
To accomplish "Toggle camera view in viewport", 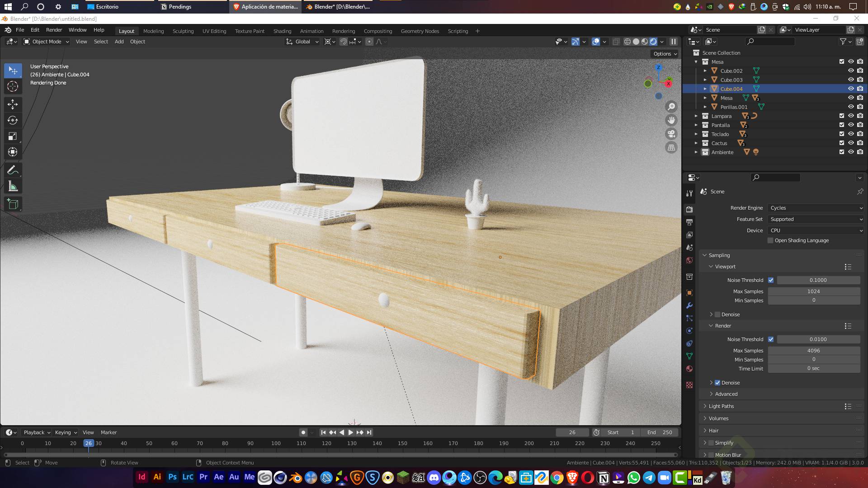I will 671,134.
